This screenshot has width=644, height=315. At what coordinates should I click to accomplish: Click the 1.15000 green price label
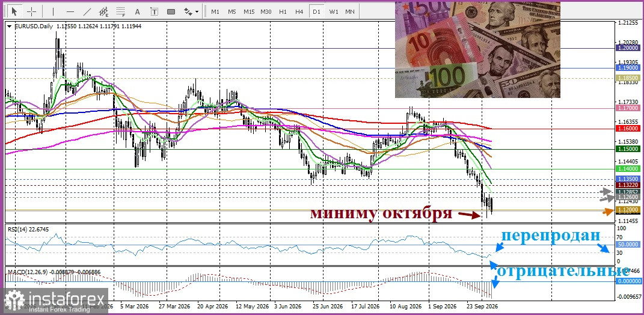(x=628, y=148)
